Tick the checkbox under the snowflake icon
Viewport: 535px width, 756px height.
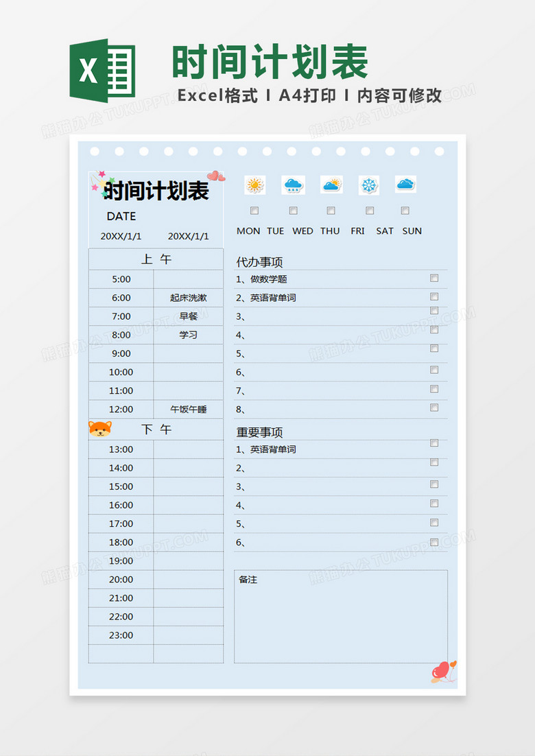coord(370,211)
